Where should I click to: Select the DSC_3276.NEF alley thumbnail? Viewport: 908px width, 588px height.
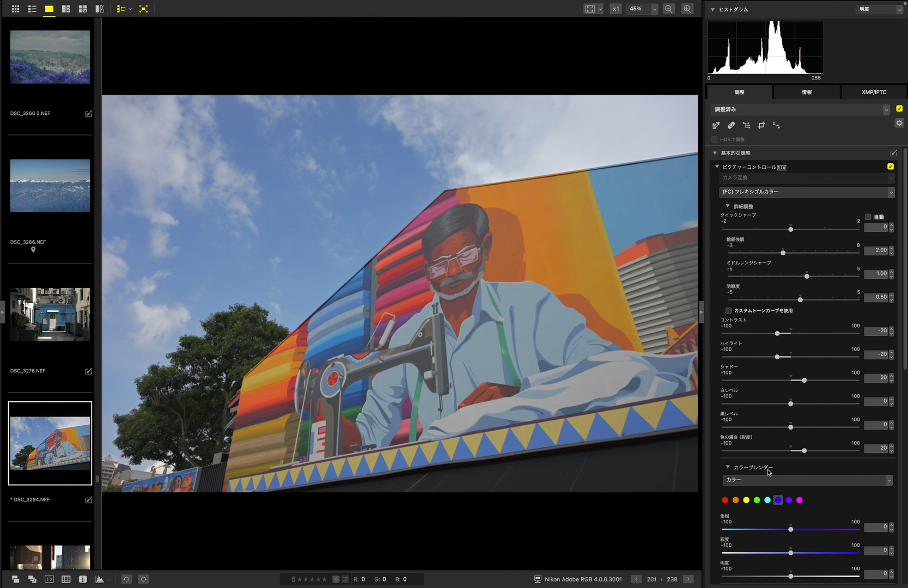coord(50,315)
